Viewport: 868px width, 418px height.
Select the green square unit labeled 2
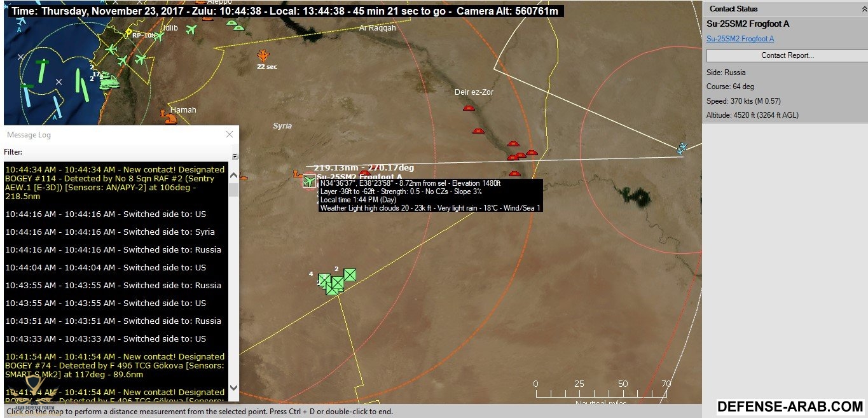pos(349,275)
